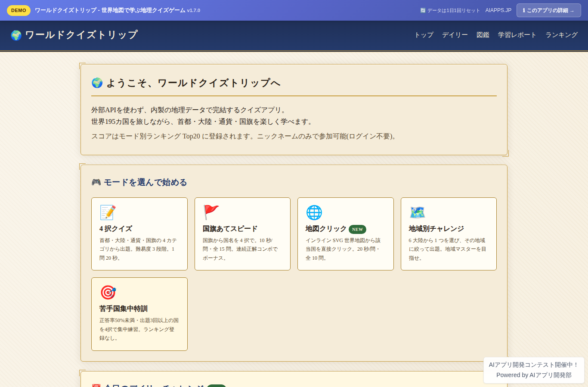Image resolution: width=588 pixels, height=387 pixels.
Task: Start the 地図クリック mode
Action: (346, 234)
